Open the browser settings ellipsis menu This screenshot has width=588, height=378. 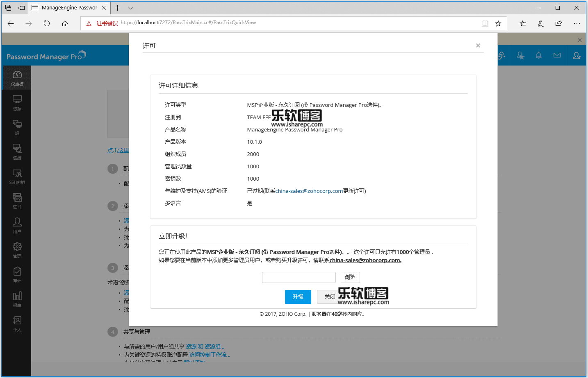click(577, 23)
